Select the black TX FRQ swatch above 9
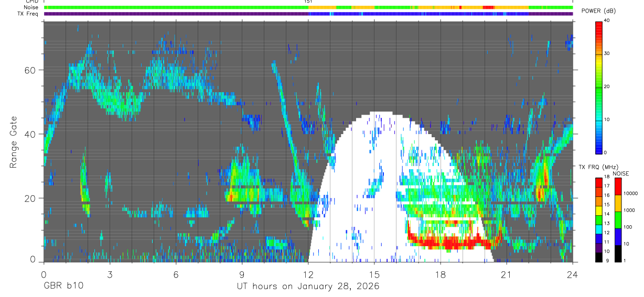644x297 pixels. 598,256
